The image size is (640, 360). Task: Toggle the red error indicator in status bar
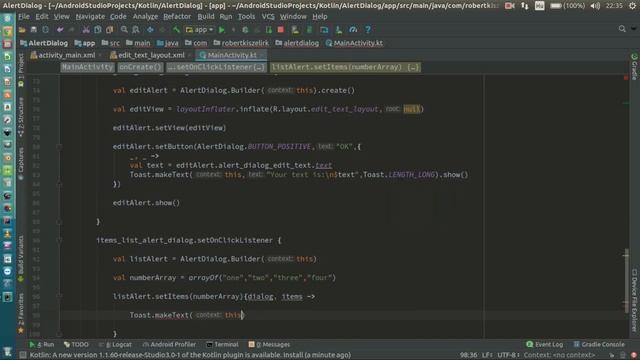click(x=633, y=355)
